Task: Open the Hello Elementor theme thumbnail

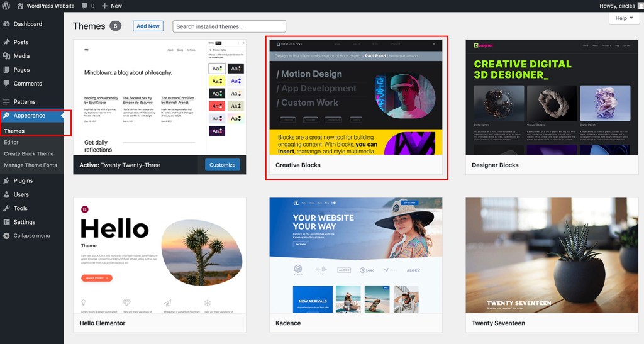Action: pos(160,255)
